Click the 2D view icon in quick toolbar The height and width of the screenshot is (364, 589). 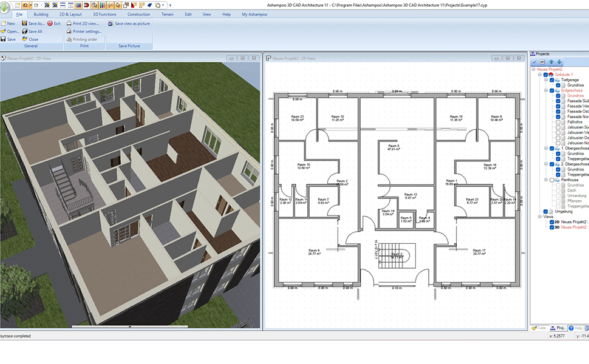point(46,4)
